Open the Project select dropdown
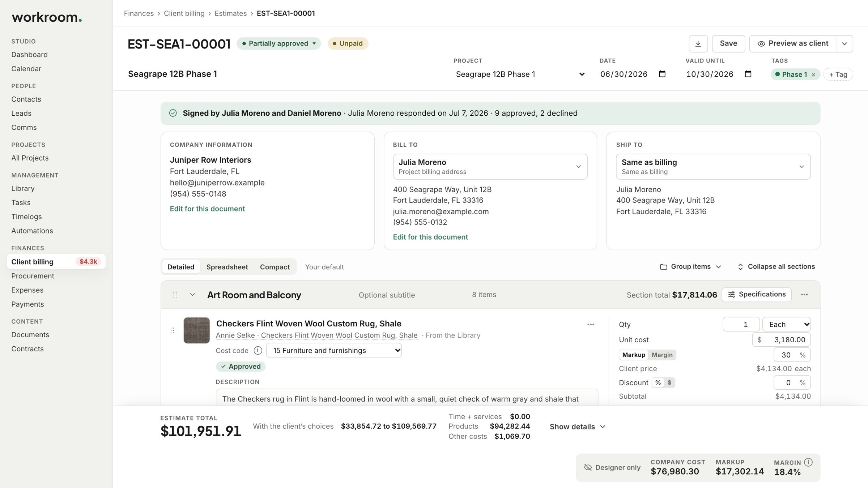The width and height of the screenshot is (868, 488). pos(520,74)
